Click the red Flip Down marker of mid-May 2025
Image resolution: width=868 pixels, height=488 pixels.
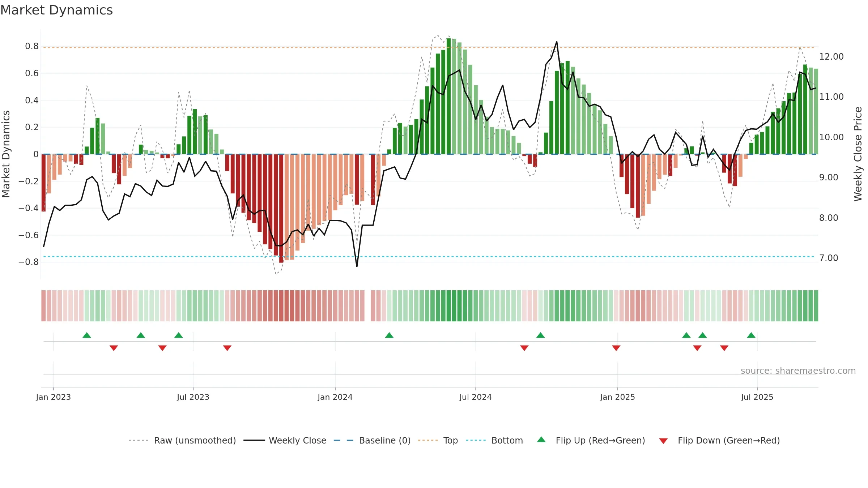coord(724,348)
